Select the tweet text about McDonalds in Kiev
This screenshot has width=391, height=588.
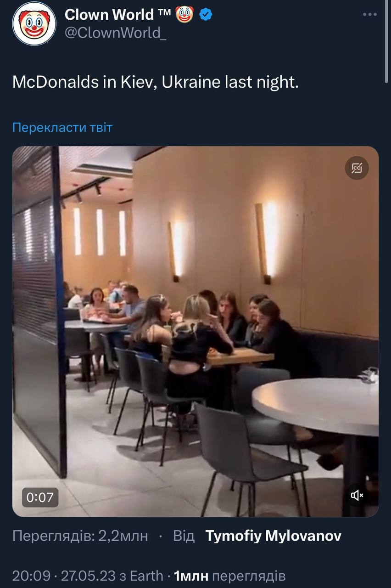click(156, 82)
